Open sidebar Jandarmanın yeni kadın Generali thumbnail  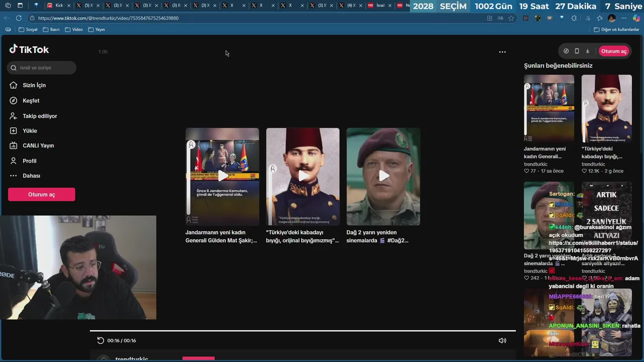pos(549,108)
